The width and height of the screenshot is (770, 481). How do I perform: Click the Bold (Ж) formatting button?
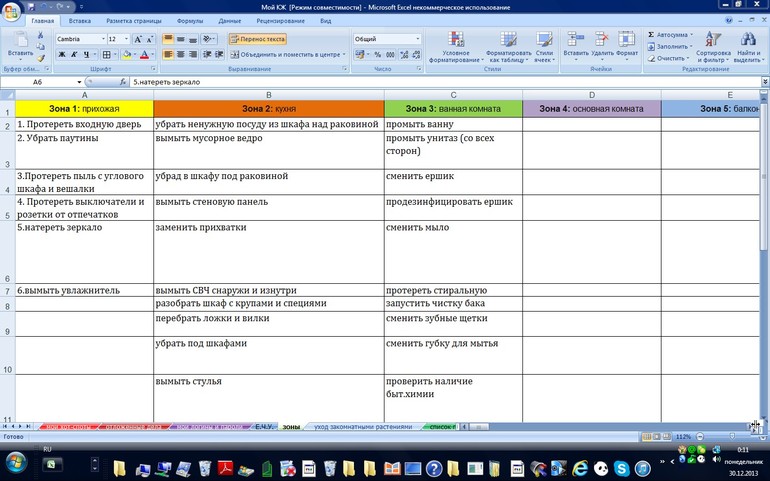(x=60, y=55)
